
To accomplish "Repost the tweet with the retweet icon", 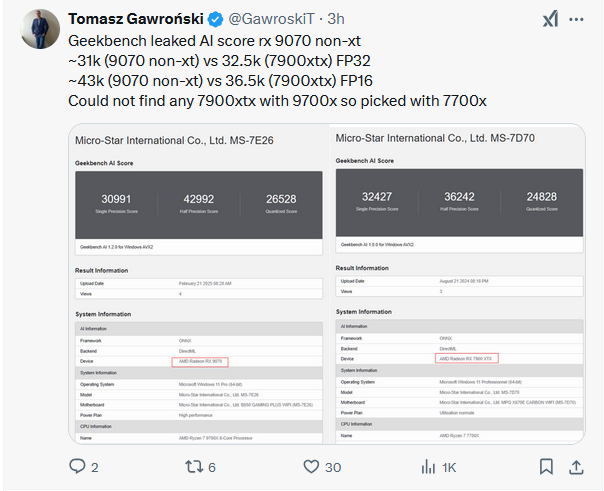I will point(194,467).
